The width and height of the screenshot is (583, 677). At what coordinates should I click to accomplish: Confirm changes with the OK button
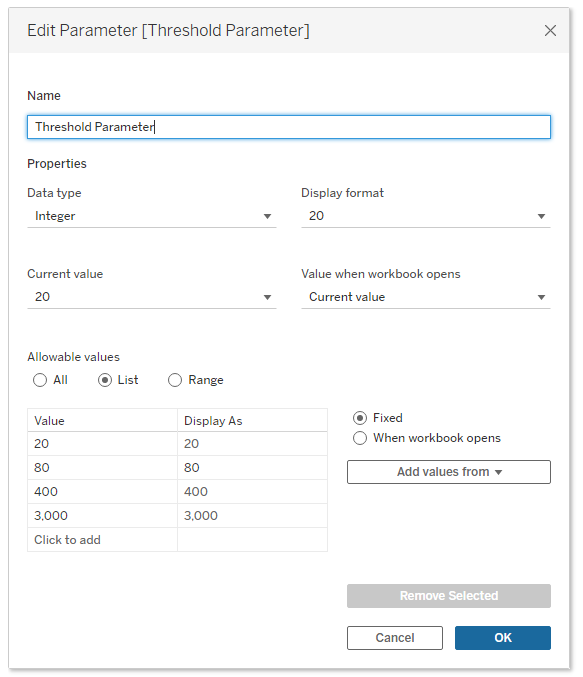503,638
